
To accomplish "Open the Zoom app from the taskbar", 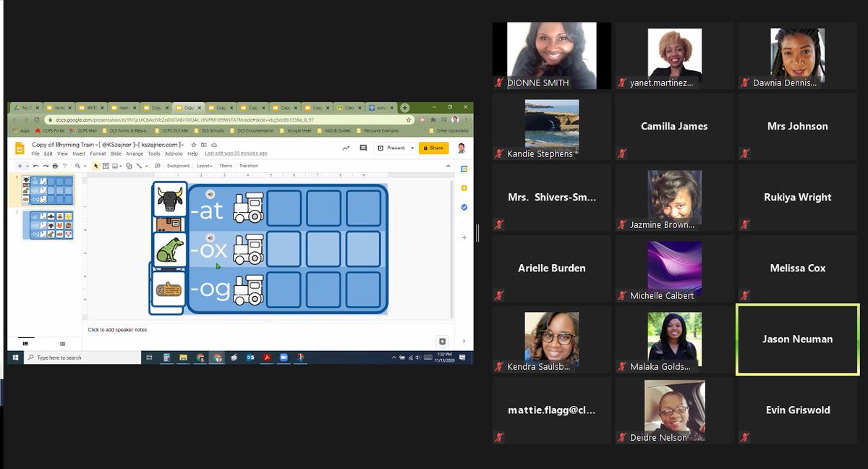I will (284, 357).
